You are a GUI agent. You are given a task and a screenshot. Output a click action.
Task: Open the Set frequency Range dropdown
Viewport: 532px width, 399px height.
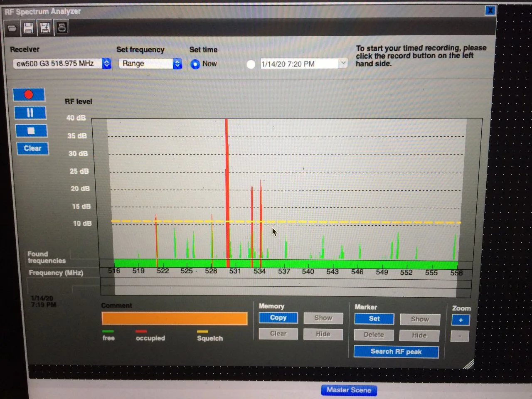point(150,64)
